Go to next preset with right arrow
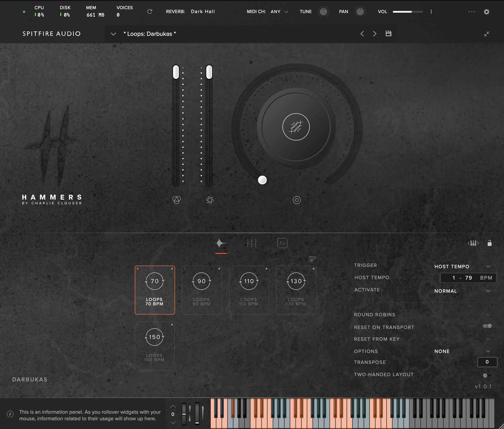The width and height of the screenshot is (504, 429). click(375, 34)
